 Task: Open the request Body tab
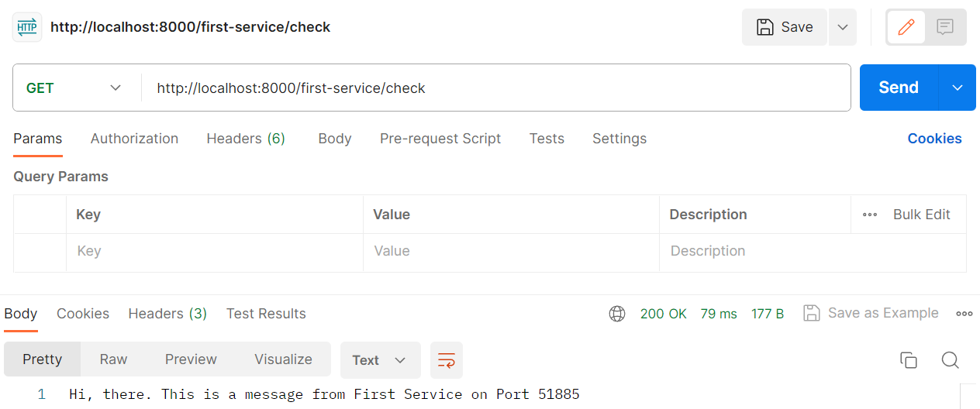[x=335, y=139]
